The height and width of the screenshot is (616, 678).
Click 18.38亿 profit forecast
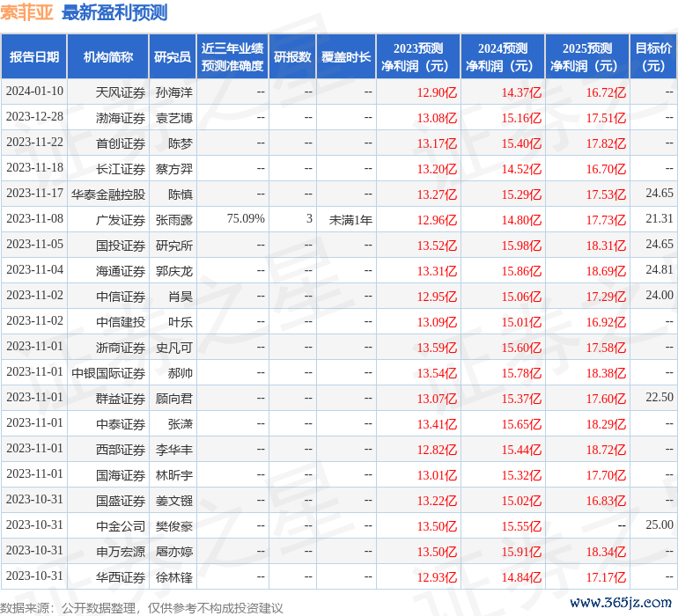pyautogui.click(x=606, y=373)
